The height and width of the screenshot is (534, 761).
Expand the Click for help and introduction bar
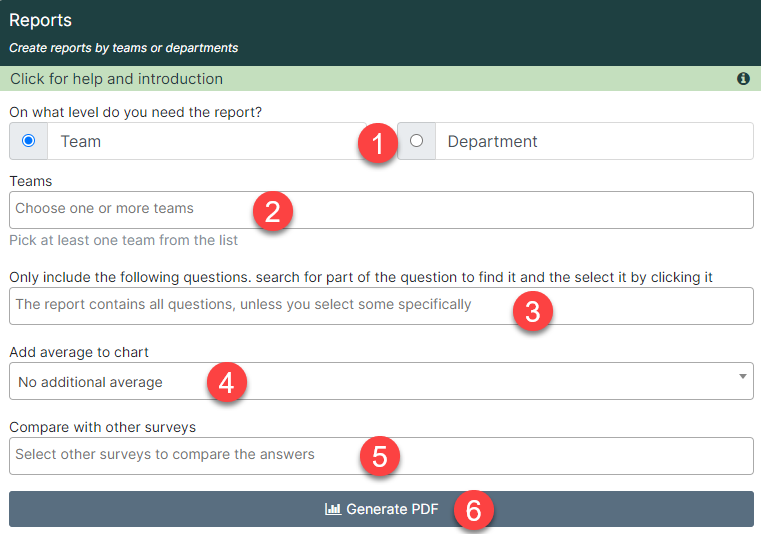pos(380,79)
